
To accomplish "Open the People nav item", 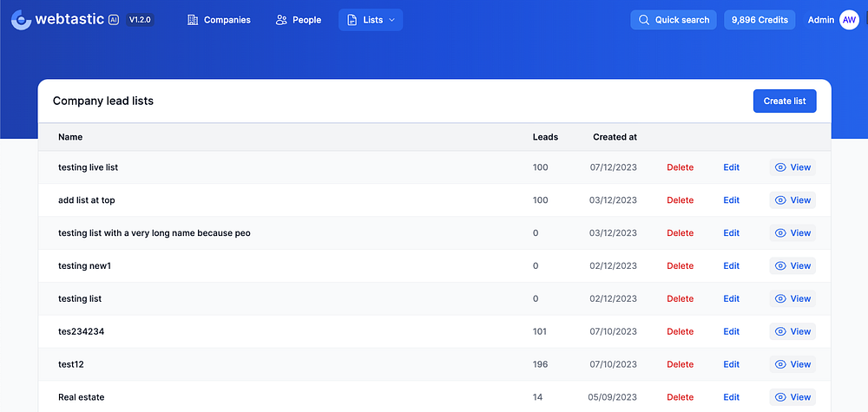I will (x=299, y=20).
